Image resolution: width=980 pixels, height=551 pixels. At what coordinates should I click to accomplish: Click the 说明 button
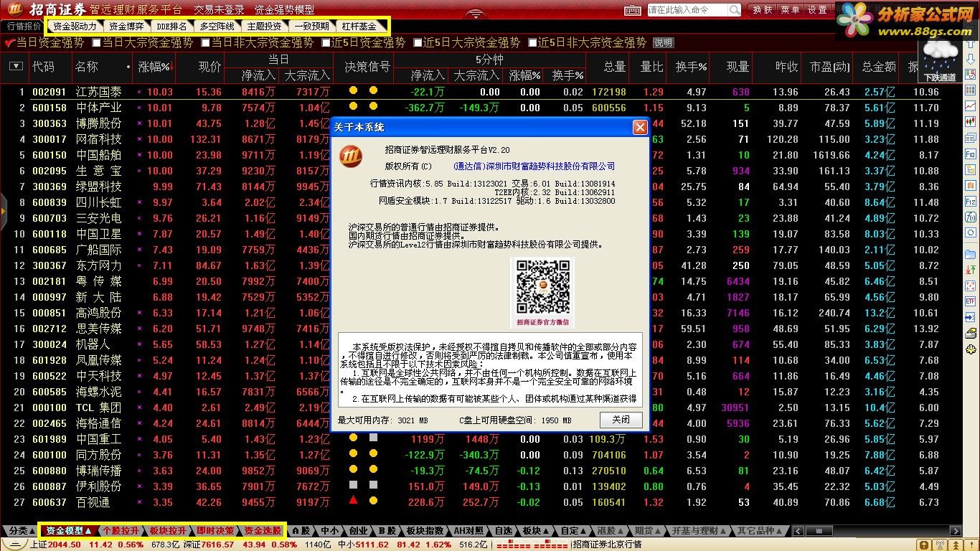663,43
